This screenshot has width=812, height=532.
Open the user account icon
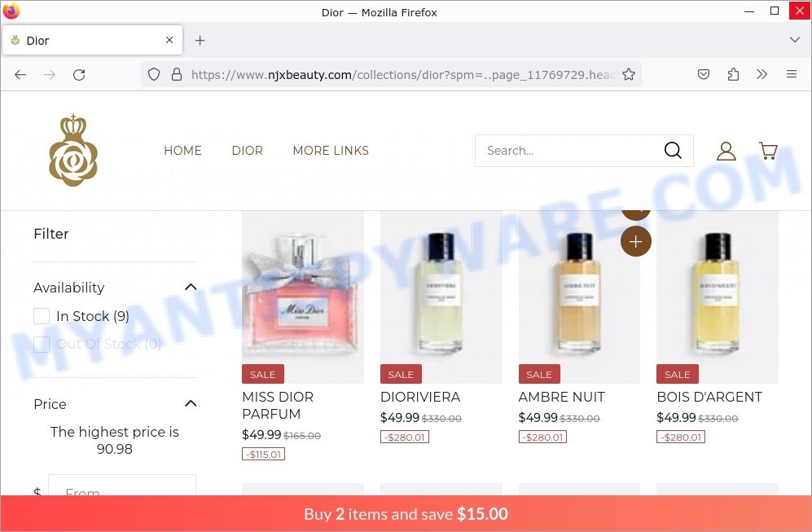click(726, 151)
